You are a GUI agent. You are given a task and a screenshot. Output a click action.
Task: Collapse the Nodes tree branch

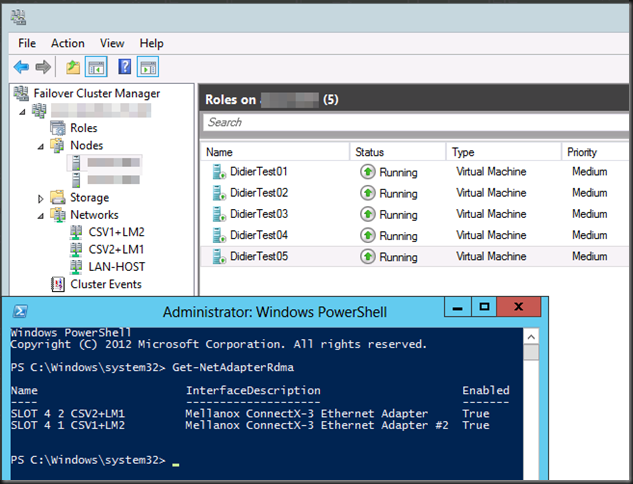pos(41,147)
